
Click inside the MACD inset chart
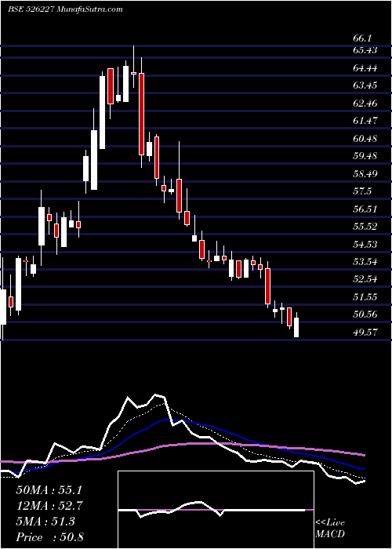(x=216, y=510)
